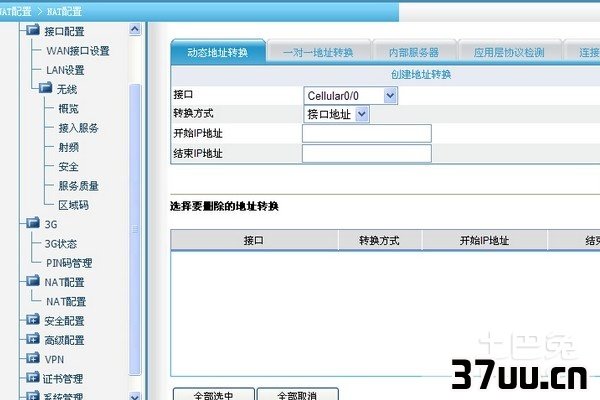
Task: Click 安全配置 tree label
Action: pos(64,321)
